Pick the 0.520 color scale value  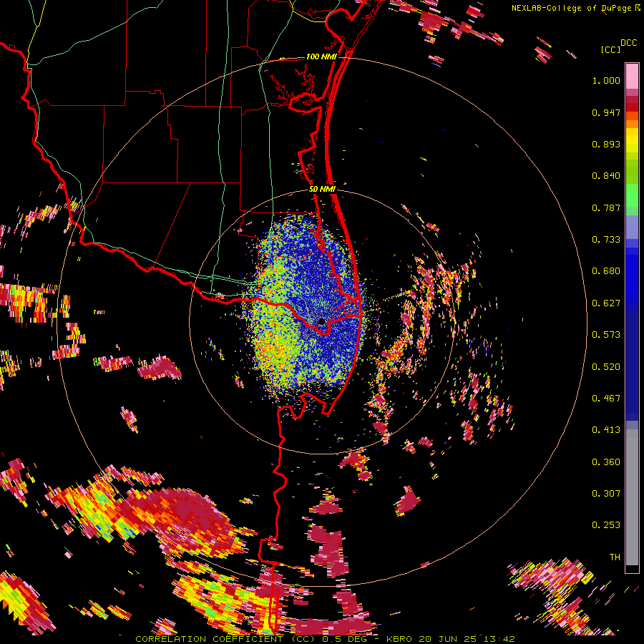point(606,367)
